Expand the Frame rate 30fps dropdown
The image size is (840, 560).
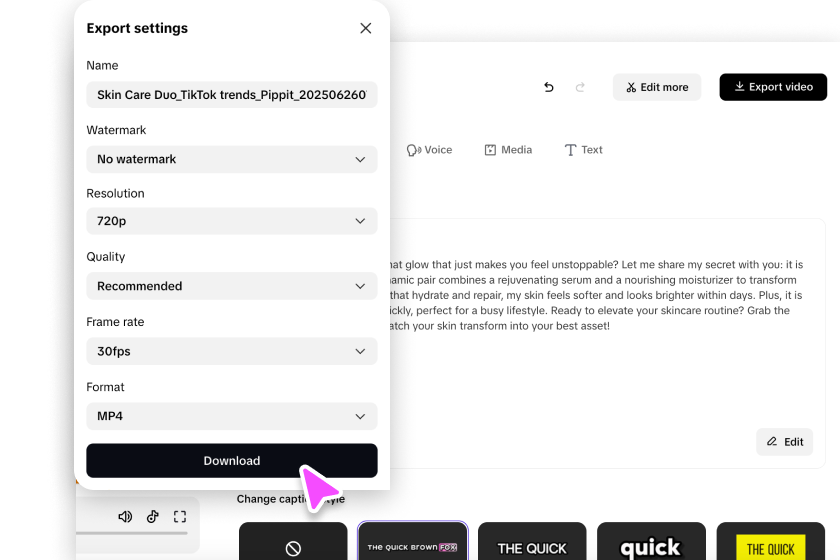(232, 351)
